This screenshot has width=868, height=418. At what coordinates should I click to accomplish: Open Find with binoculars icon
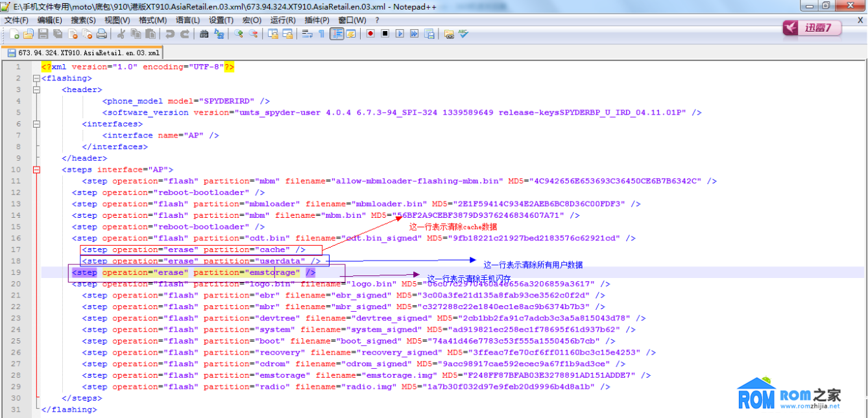coord(204,34)
